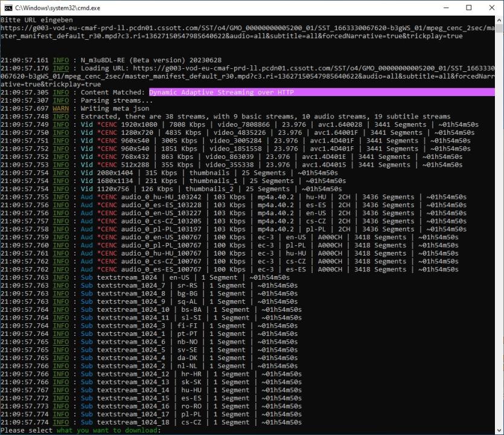Screen dimensions: 504x435
Task: Click the 'textstream_1024_4' da-DK subtitle
Action: [x=149, y=358]
